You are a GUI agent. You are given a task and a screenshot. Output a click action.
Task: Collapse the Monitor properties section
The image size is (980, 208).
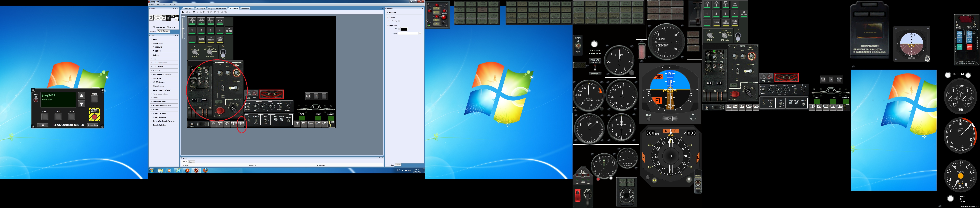[x=388, y=13]
